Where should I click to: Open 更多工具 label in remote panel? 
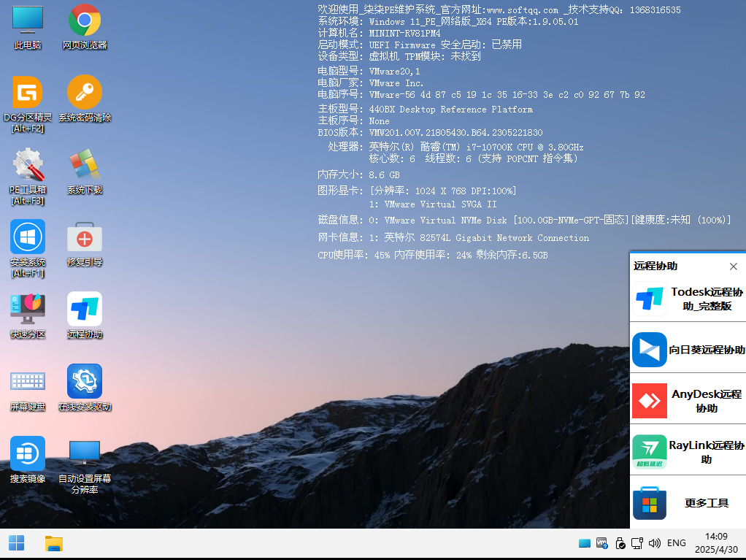coord(707,503)
